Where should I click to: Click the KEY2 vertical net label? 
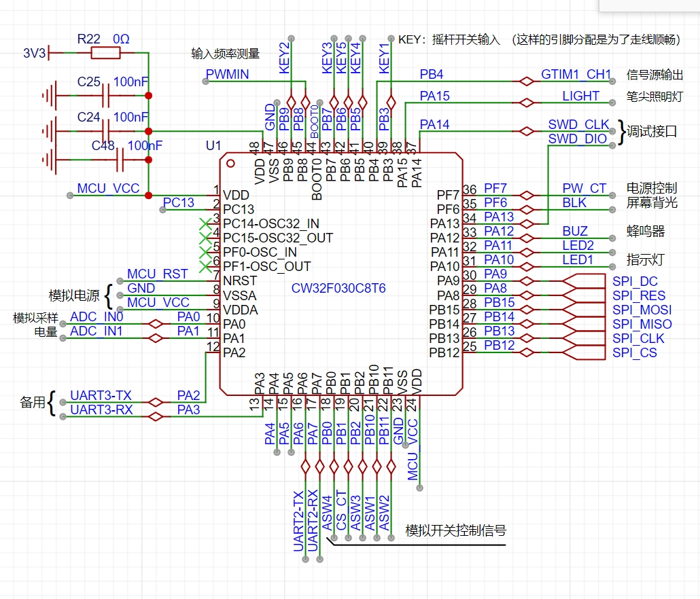pos(284,58)
